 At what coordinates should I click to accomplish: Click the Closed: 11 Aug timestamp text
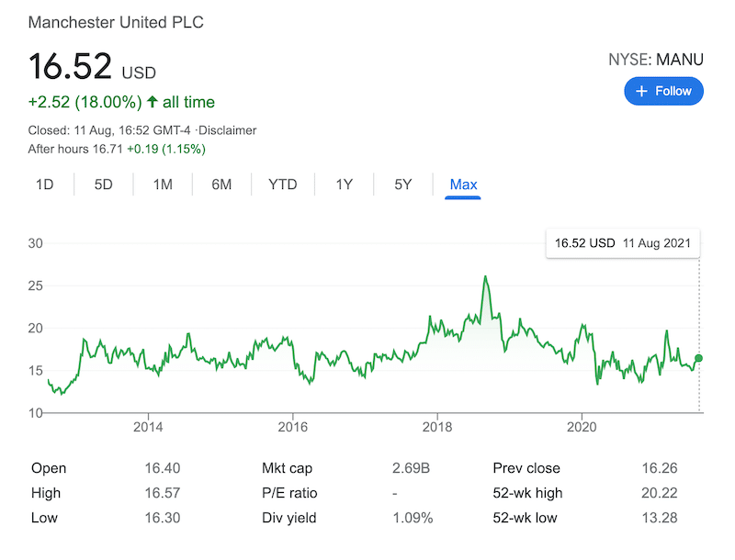(x=109, y=130)
